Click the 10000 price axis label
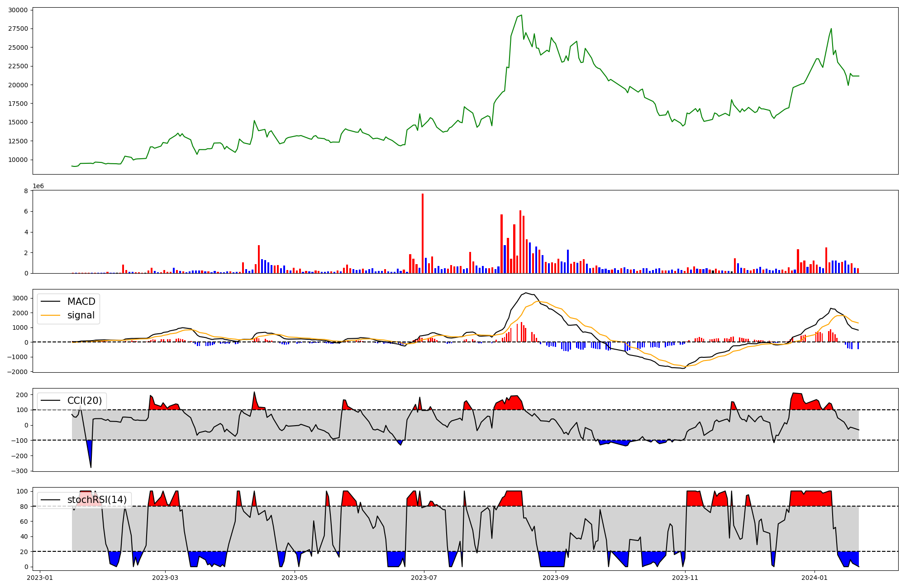Viewport: 905px width, 588px height. 18,160
